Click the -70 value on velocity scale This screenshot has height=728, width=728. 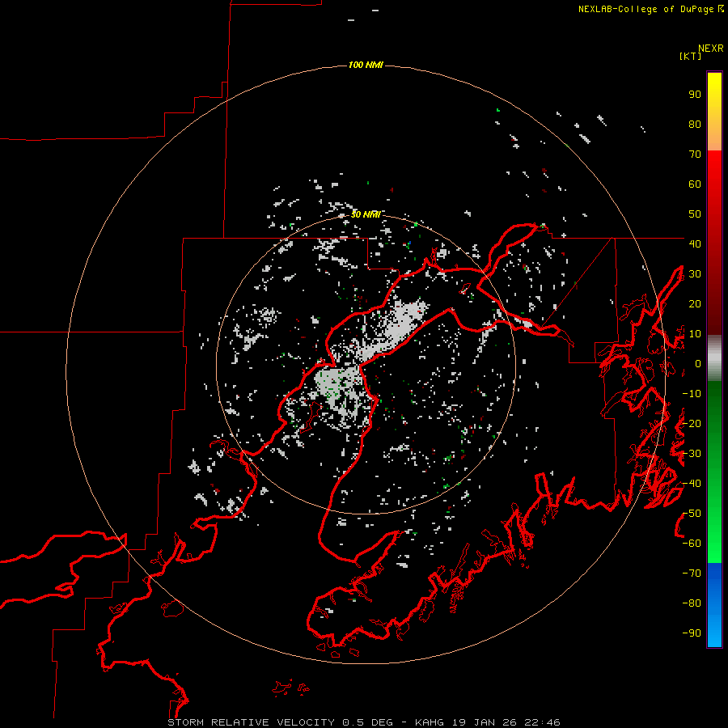(x=692, y=574)
